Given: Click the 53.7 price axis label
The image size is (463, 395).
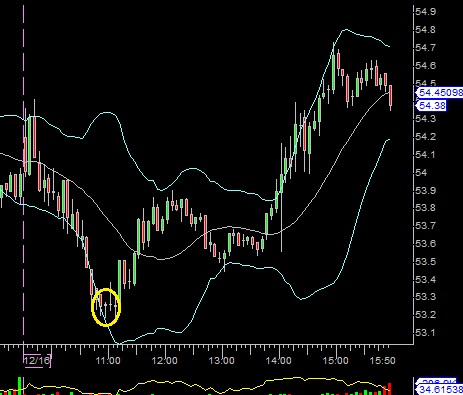Looking at the screenshot, I should [425, 226].
